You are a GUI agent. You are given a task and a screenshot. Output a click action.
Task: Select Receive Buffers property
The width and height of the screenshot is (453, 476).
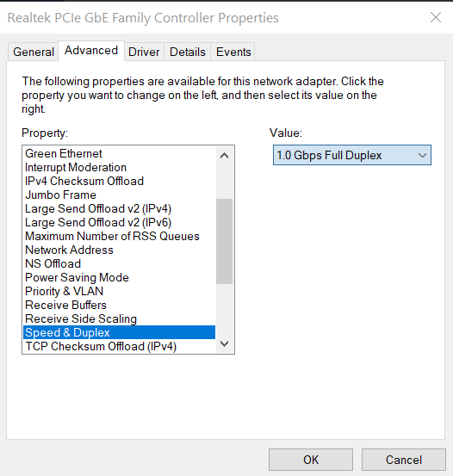(119, 305)
